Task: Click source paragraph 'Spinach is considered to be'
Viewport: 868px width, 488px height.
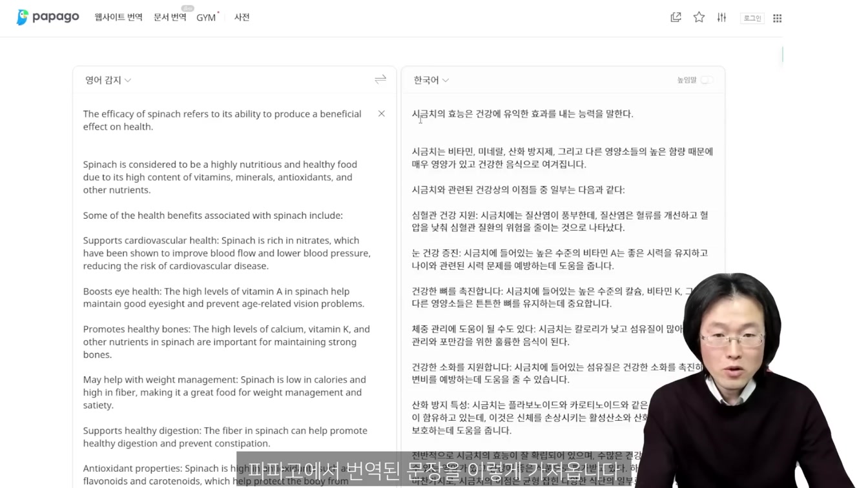Action: point(220,177)
